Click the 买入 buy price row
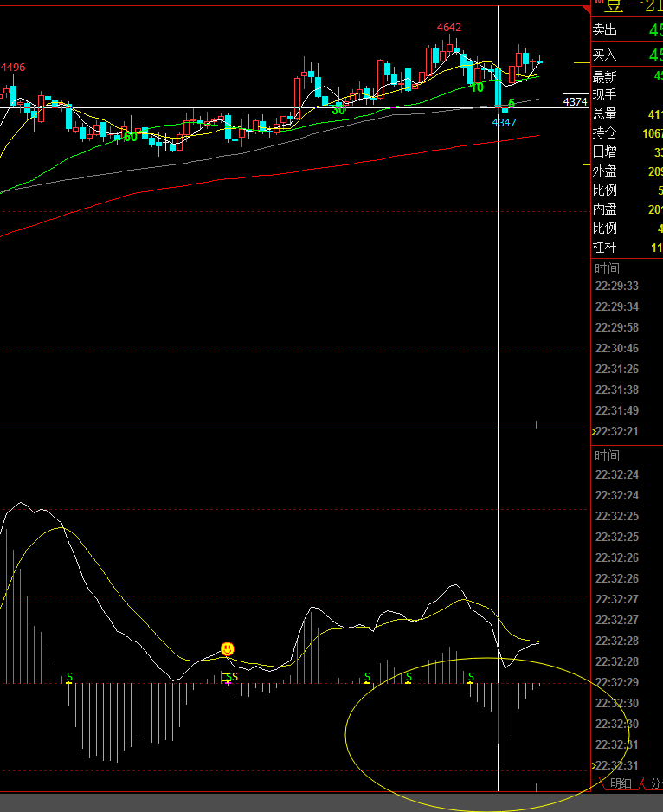The height and width of the screenshot is (812, 663). point(627,55)
